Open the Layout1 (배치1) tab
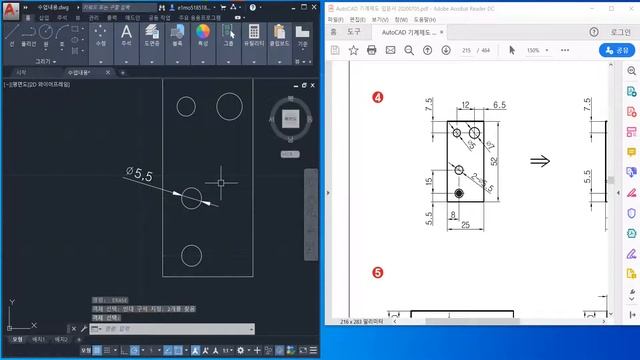 tap(39, 340)
